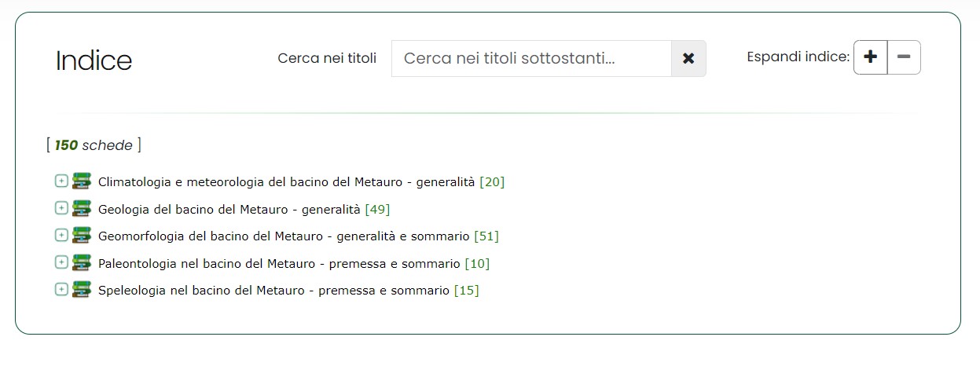
Task: Expand the full index with plus button
Action: [x=870, y=57]
